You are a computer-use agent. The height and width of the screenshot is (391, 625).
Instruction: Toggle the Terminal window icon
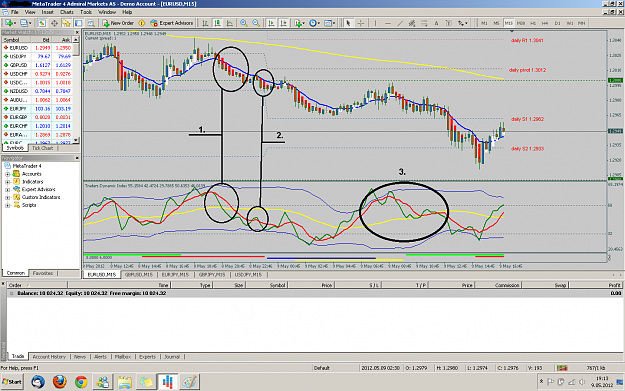point(79,23)
